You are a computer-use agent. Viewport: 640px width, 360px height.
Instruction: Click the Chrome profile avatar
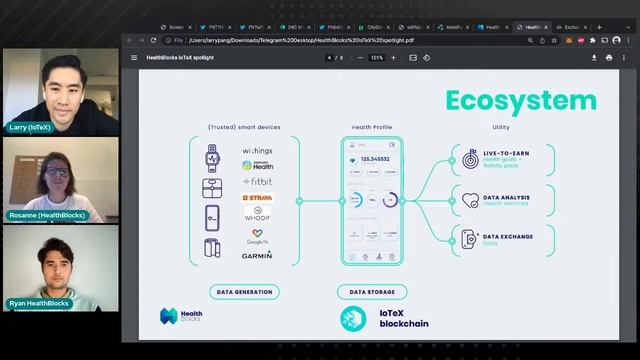pyautogui.click(x=616, y=40)
